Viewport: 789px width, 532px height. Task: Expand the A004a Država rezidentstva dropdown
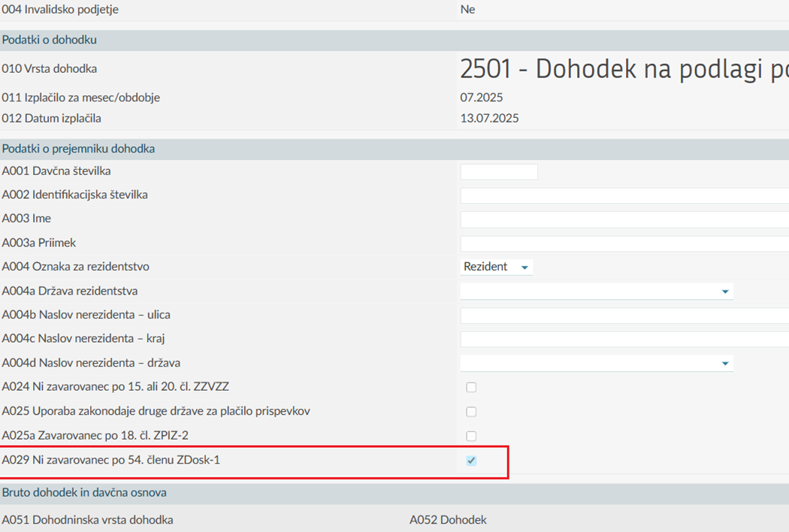597,291
